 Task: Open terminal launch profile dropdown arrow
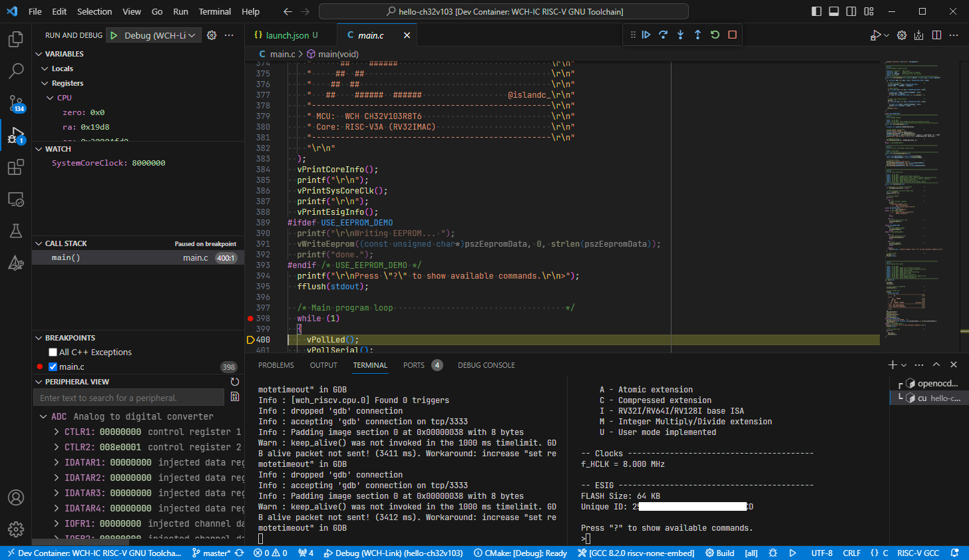coord(904,365)
